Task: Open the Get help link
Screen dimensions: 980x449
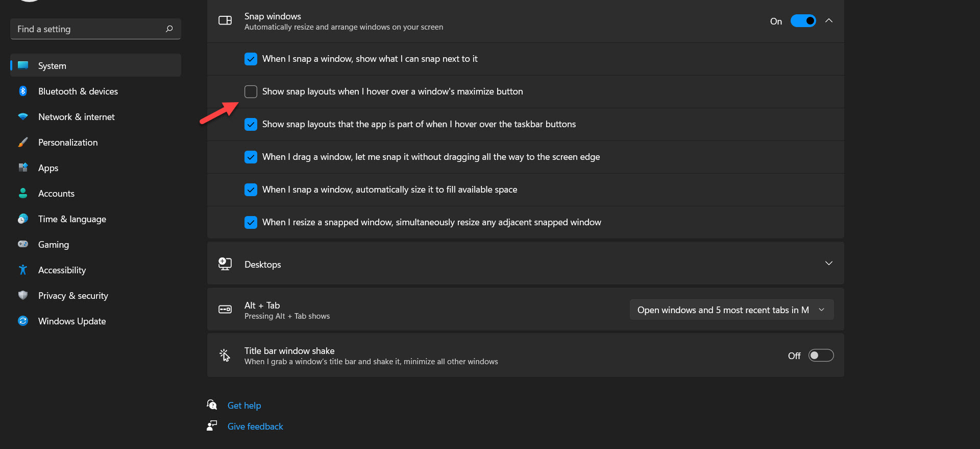Action: point(244,406)
